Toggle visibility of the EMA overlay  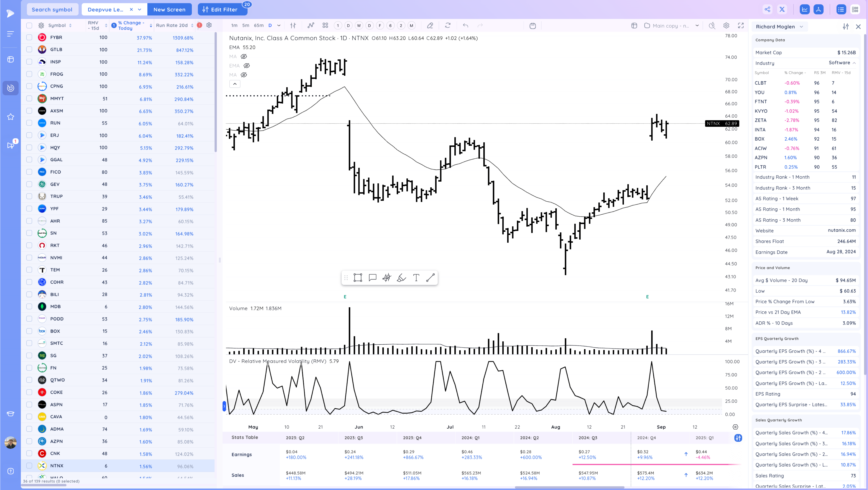(247, 65)
